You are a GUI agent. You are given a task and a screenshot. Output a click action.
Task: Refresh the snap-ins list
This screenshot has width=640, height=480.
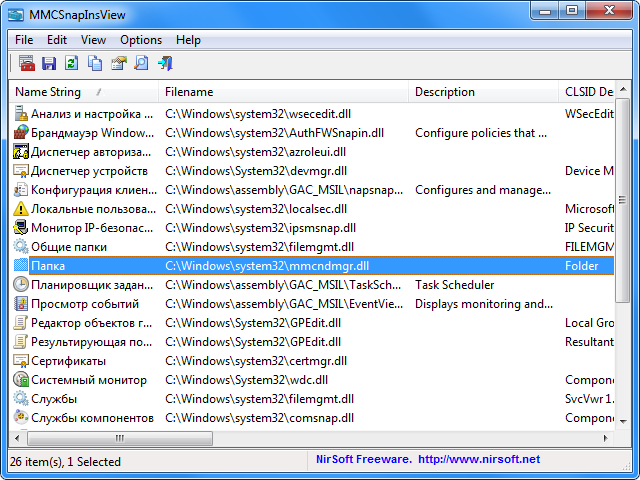[72, 63]
